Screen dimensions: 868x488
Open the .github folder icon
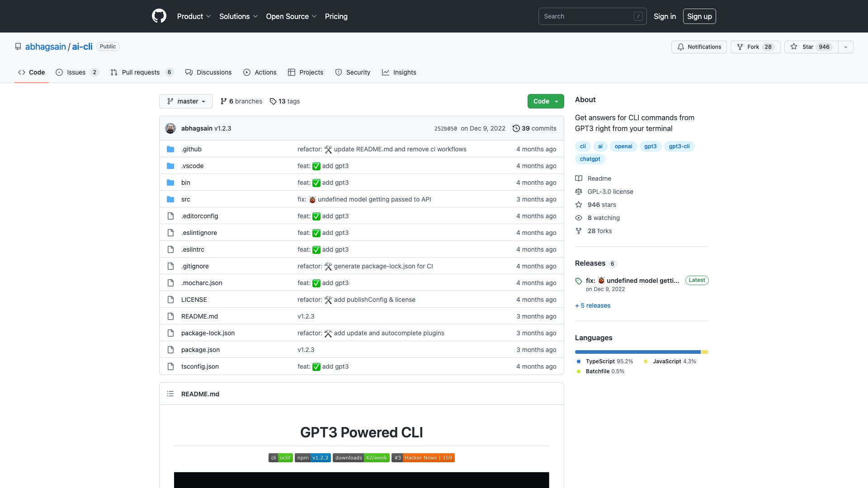coord(170,149)
